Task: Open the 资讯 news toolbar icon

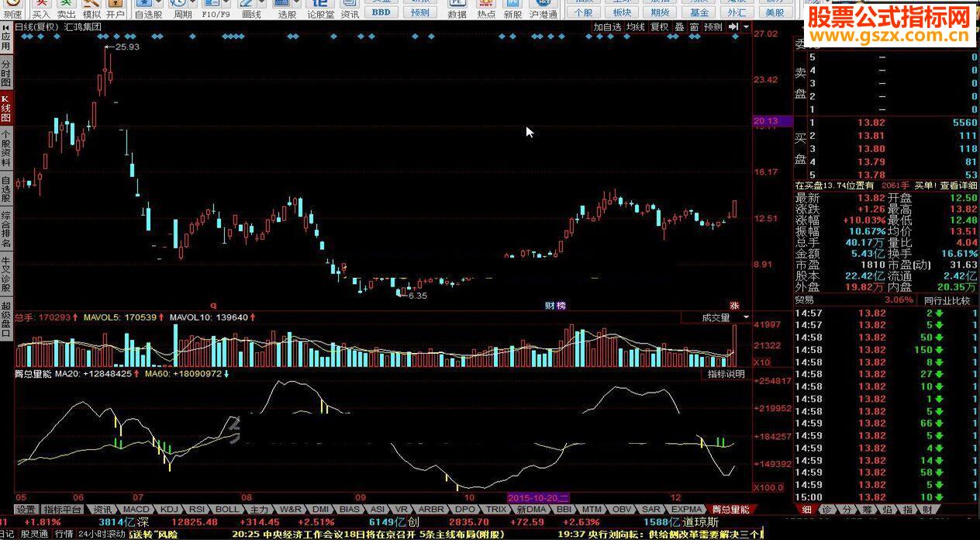Action: pos(350,9)
